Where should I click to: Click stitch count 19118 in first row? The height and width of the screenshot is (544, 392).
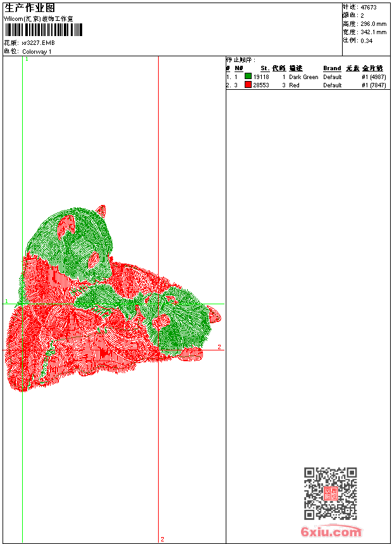click(x=261, y=77)
